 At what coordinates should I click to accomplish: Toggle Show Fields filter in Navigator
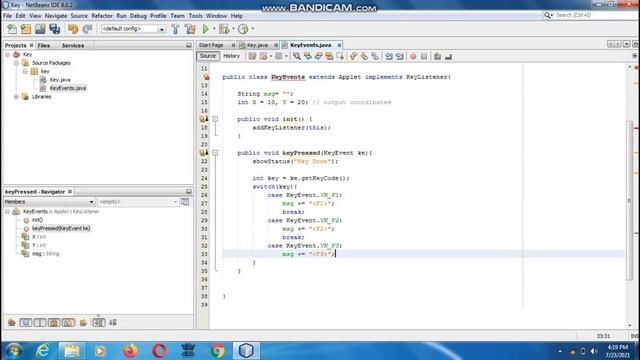coord(26,323)
